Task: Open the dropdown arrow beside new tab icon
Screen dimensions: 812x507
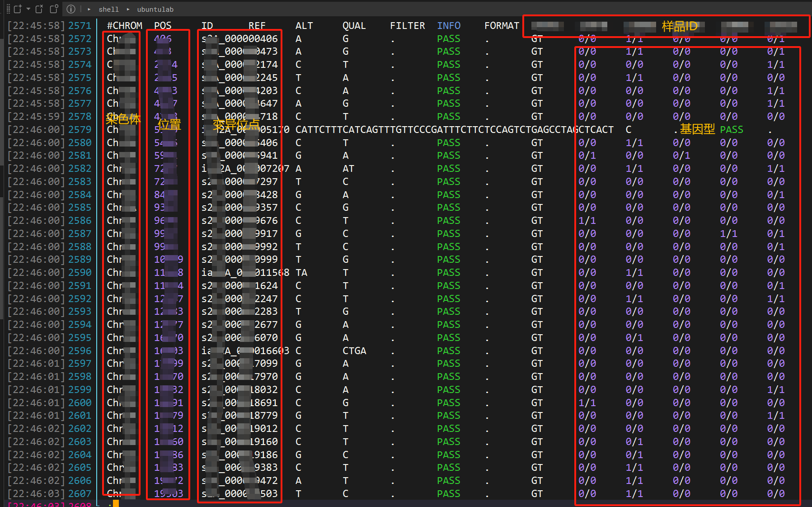Action: click(28, 9)
